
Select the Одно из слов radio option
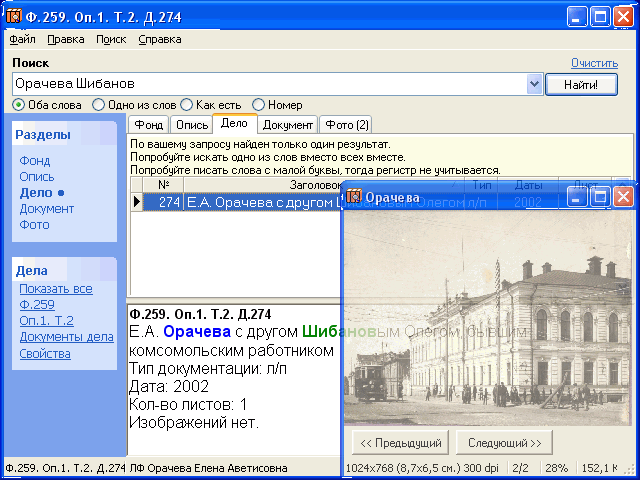pos(98,105)
